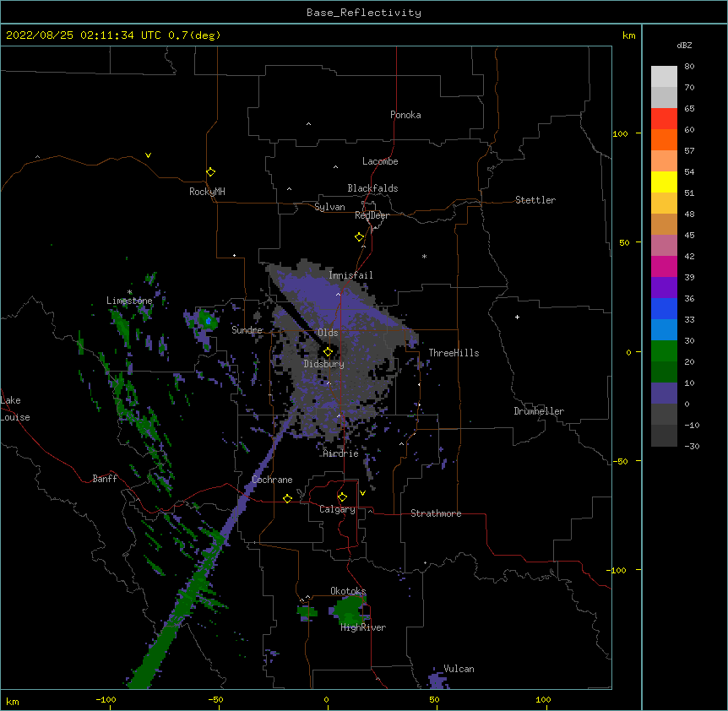This screenshot has width=728, height=711.
Task: Click the Lake Louise label
Action: coord(15,409)
